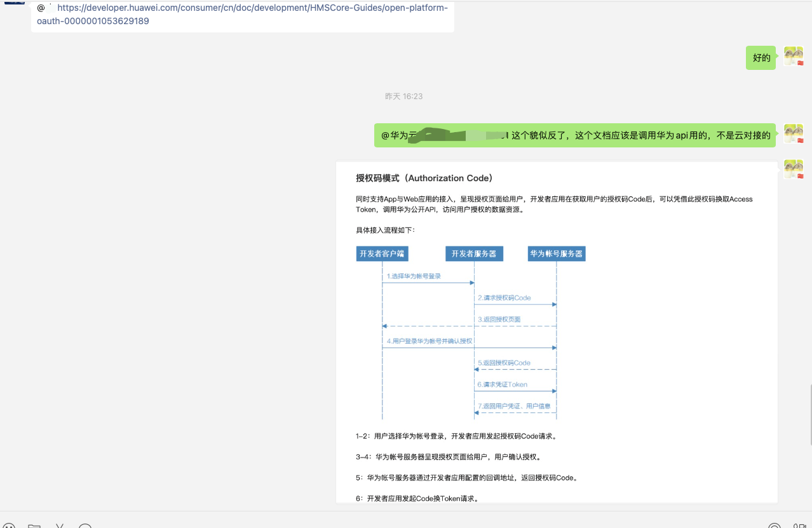This screenshot has width=812, height=528.
Task: Click step label 2.请求授权码Code
Action: click(504, 297)
